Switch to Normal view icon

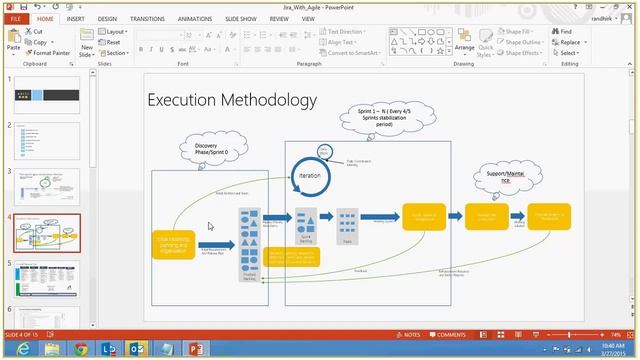click(483, 335)
